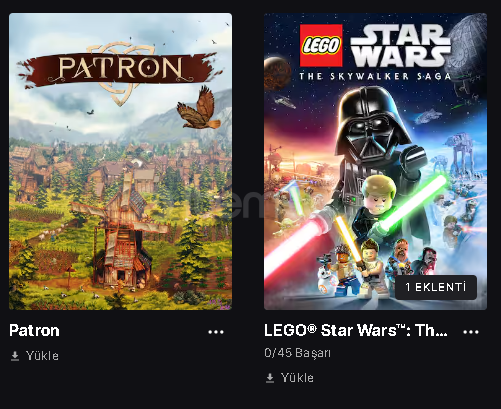Click the Yükle install text for Patron

pyautogui.click(x=42, y=356)
